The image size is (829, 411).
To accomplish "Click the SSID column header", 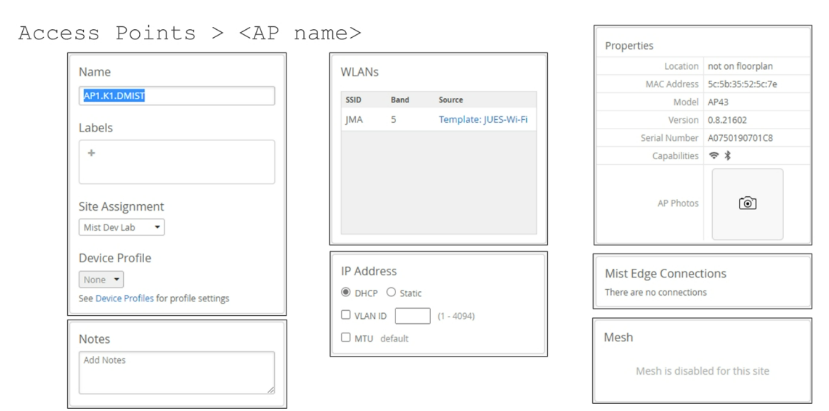I will pyautogui.click(x=355, y=100).
